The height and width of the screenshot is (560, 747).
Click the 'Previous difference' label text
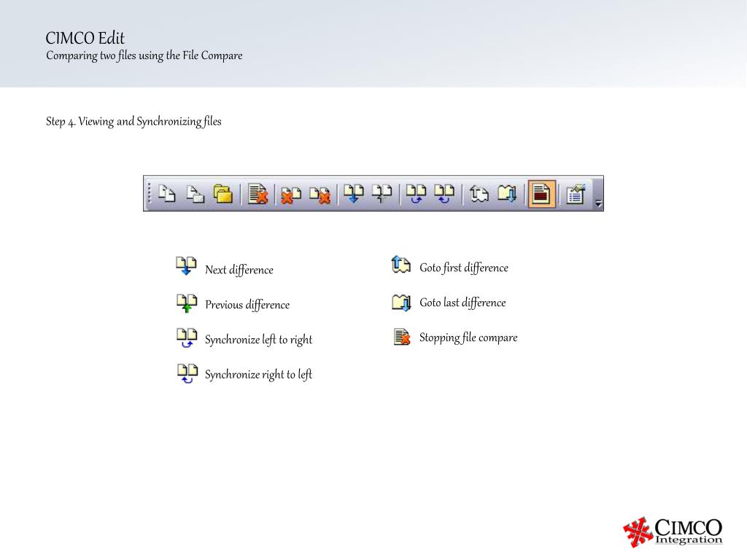(247, 304)
